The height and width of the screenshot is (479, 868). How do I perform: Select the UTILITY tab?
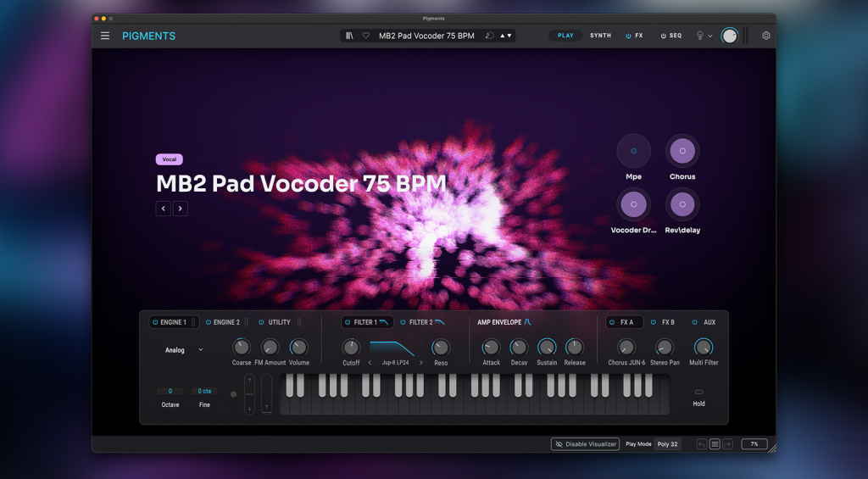point(279,322)
